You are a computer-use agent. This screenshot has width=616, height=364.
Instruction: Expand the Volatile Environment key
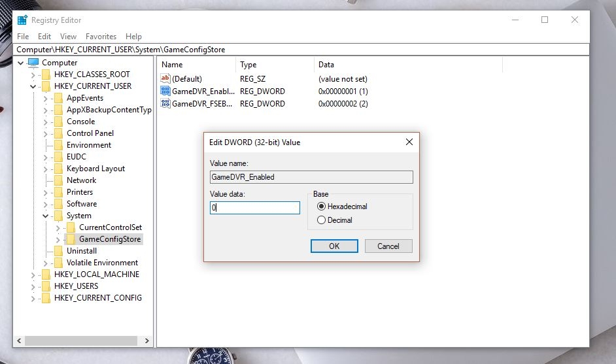46,263
